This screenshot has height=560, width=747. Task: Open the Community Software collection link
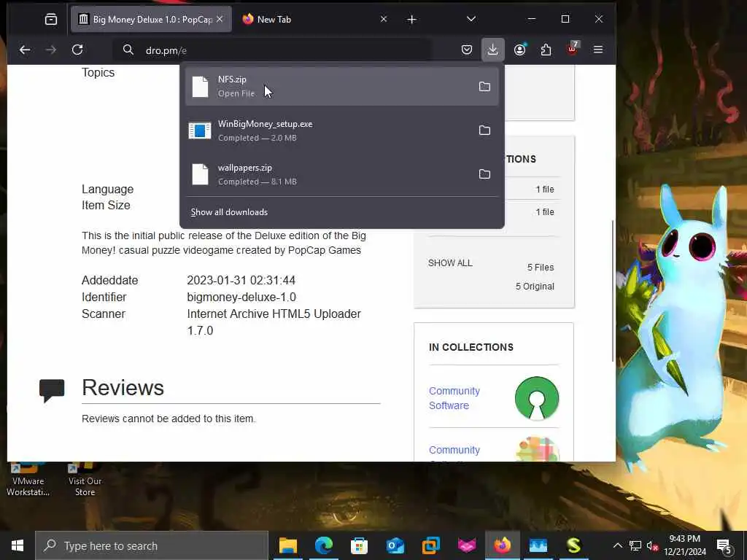pyautogui.click(x=454, y=398)
